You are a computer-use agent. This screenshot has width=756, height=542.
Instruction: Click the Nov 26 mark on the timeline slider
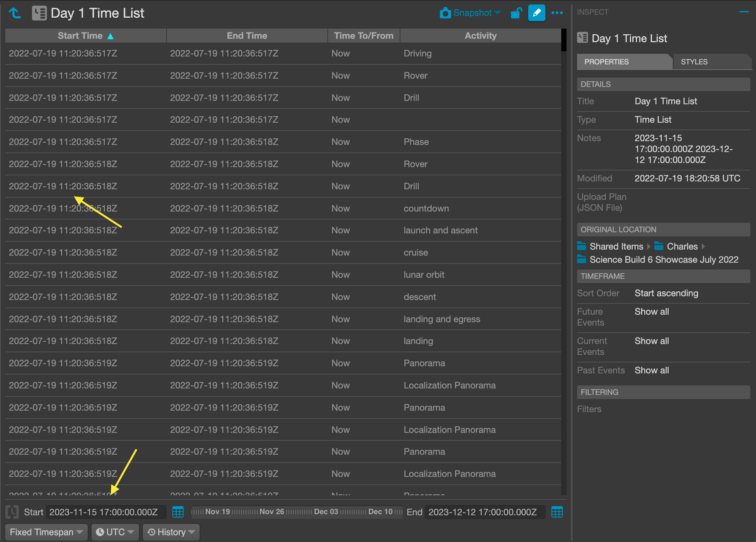(x=275, y=512)
